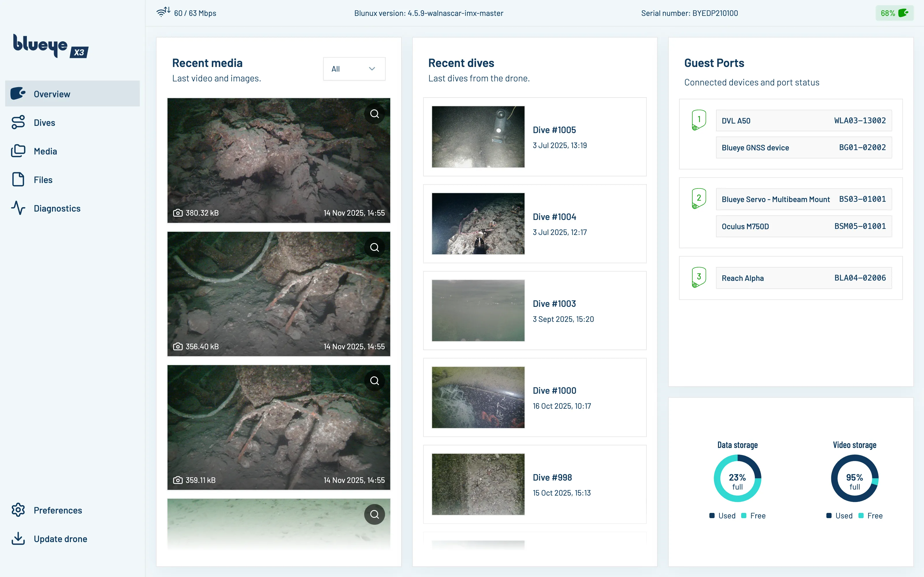Navigate to the Media section

click(x=72, y=151)
